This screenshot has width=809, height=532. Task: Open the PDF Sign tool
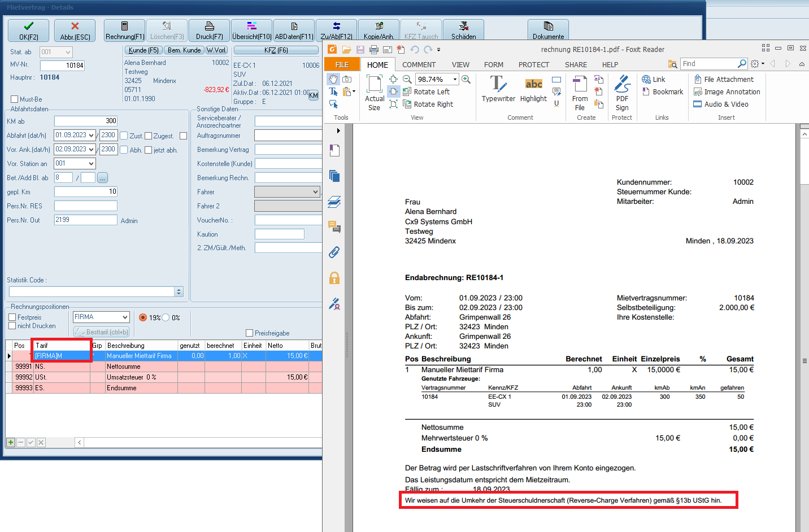621,93
